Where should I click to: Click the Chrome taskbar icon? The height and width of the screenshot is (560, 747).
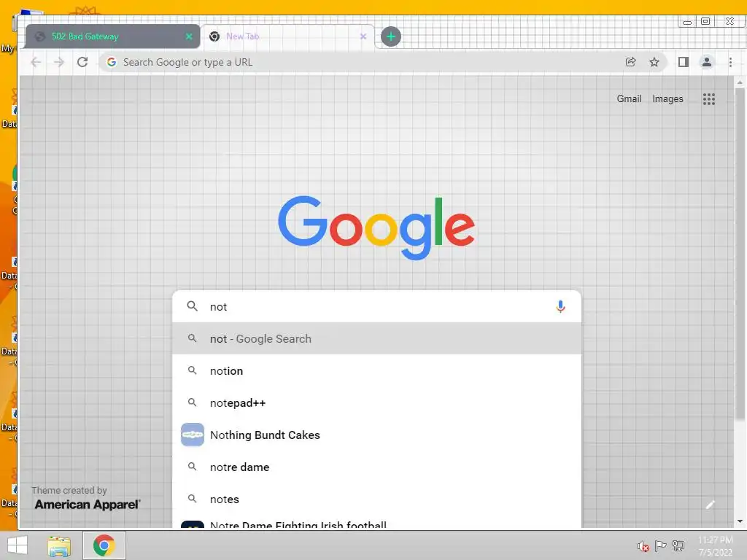point(104,545)
